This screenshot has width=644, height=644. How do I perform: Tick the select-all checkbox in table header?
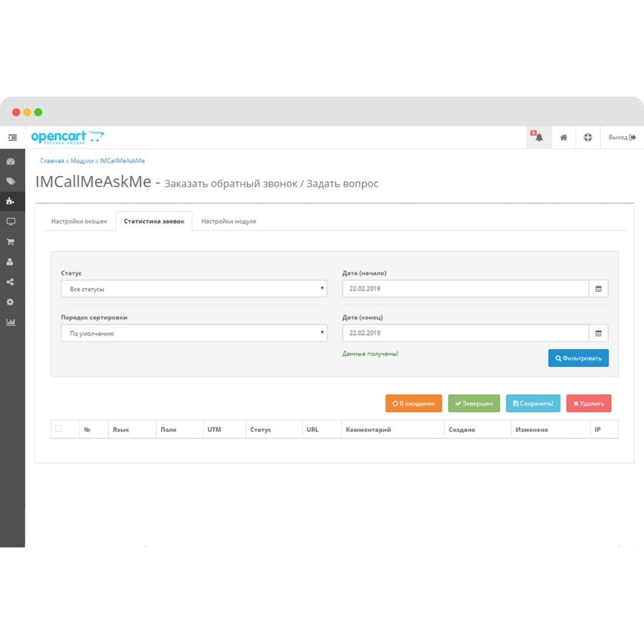pos(59,429)
